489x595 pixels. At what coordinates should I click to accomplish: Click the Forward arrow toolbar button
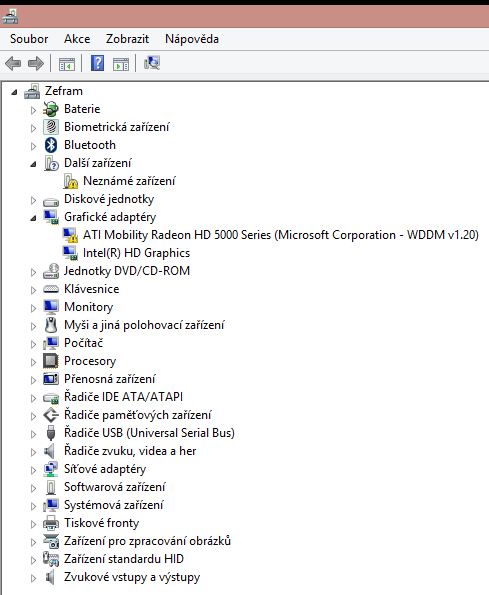click(x=36, y=63)
